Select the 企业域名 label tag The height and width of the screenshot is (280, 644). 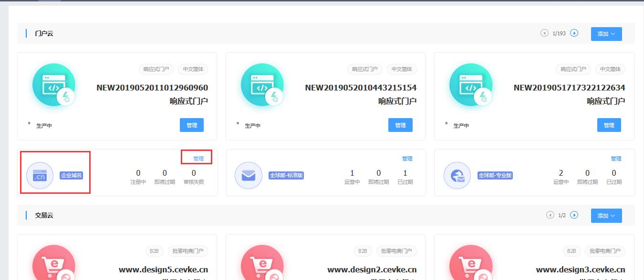(x=72, y=175)
